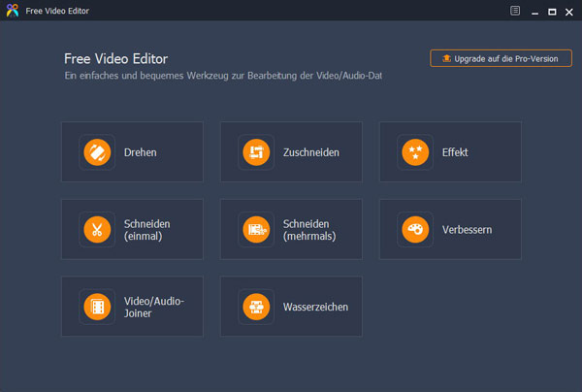Choose the Wasserzeichen text label
The height and width of the screenshot is (392, 582).
coord(315,307)
